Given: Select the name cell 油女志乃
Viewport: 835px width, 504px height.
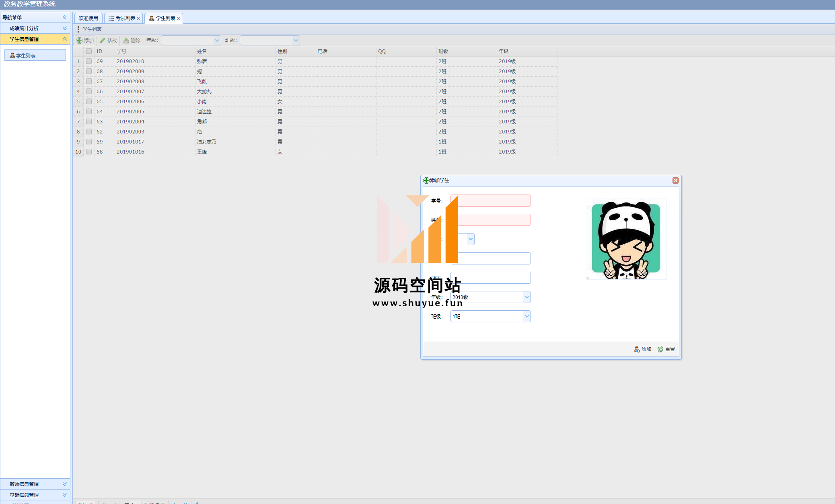Looking at the screenshot, I should click(x=235, y=142).
